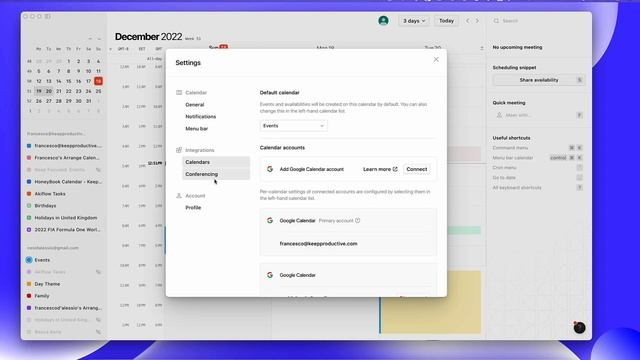Image resolution: width=640 pixels, height=360 pixels.
Task: Click the purple swatch beside the francescod'alessio's Arrange calendar
Action: [x=29, y=308]
